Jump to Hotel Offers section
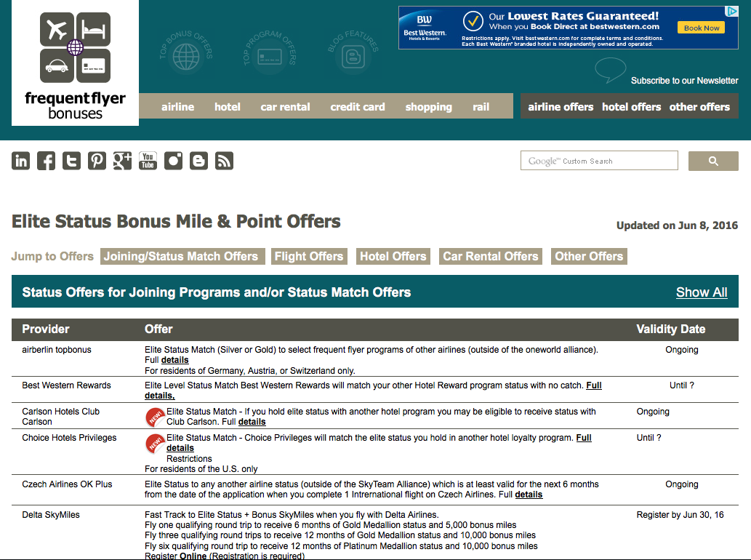The width and height of the screenshot is (751, 560). (x=393, y=256)
